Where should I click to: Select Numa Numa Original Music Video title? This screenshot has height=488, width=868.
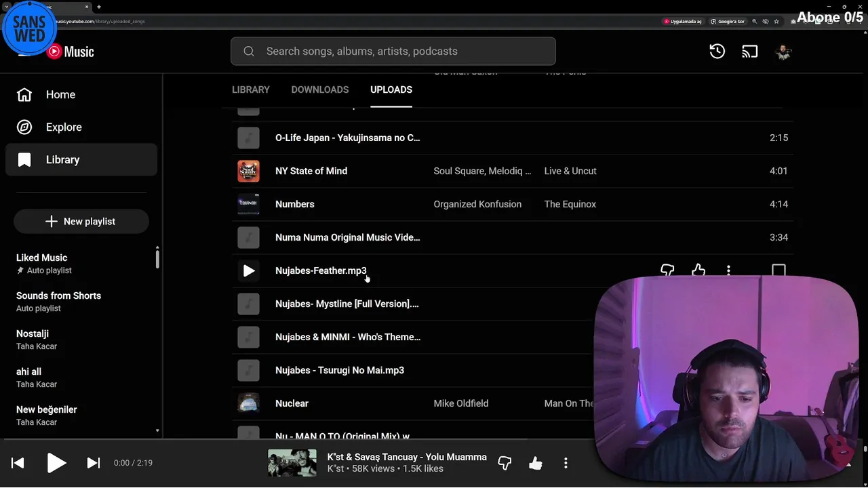click(x=348, y=237)
